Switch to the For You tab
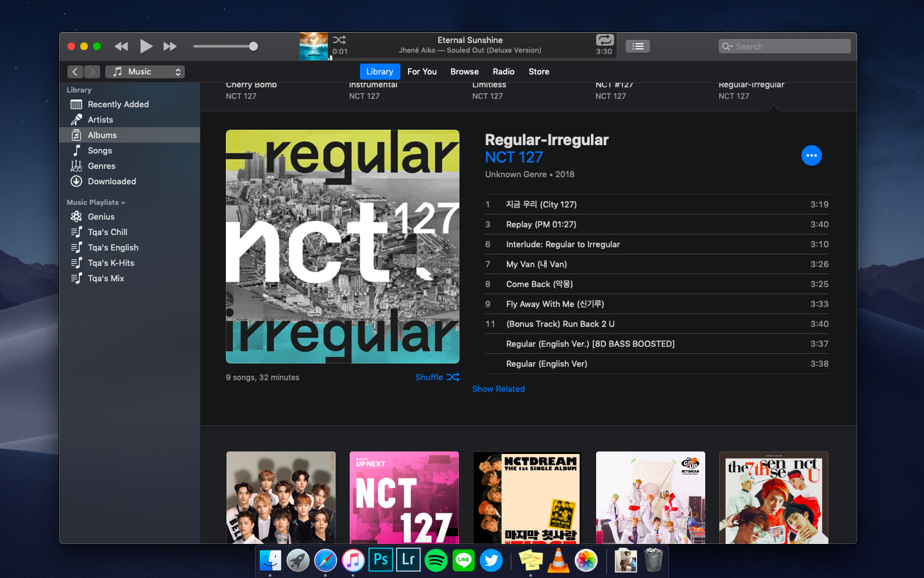 [x=422, y=72]
